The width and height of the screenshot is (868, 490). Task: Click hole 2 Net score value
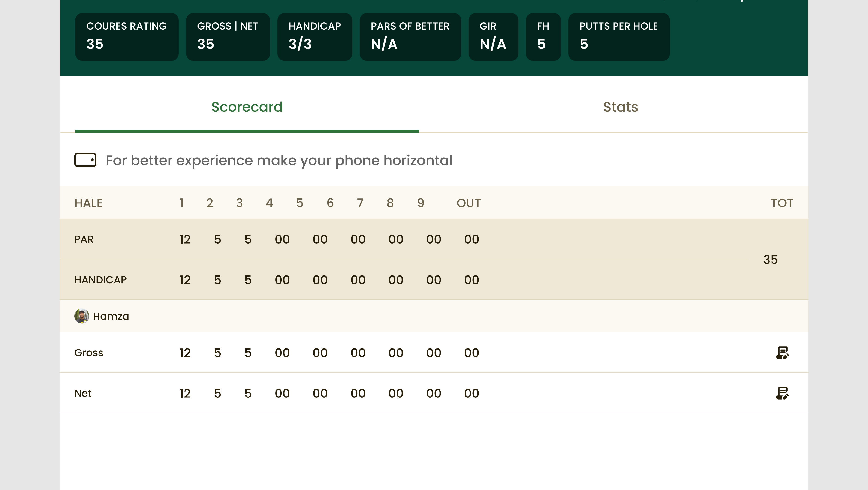coord(217,393)
